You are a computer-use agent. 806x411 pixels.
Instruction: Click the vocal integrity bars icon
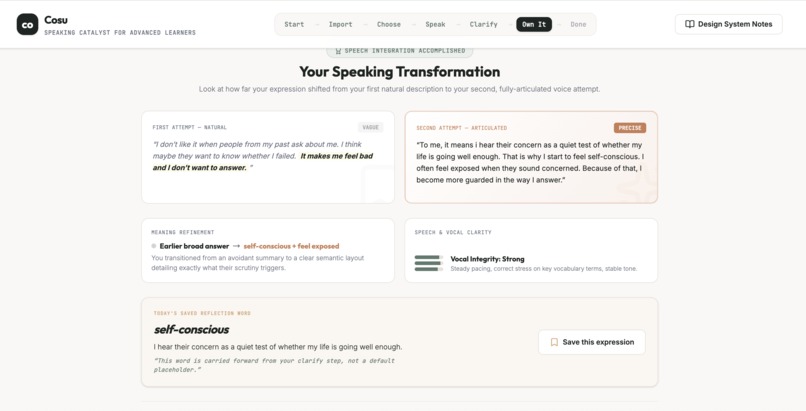[x=429, y=263]
